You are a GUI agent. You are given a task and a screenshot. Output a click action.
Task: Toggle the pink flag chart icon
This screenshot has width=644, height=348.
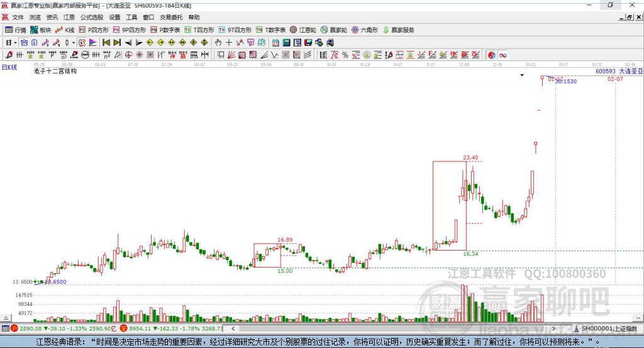pos(93,43)
